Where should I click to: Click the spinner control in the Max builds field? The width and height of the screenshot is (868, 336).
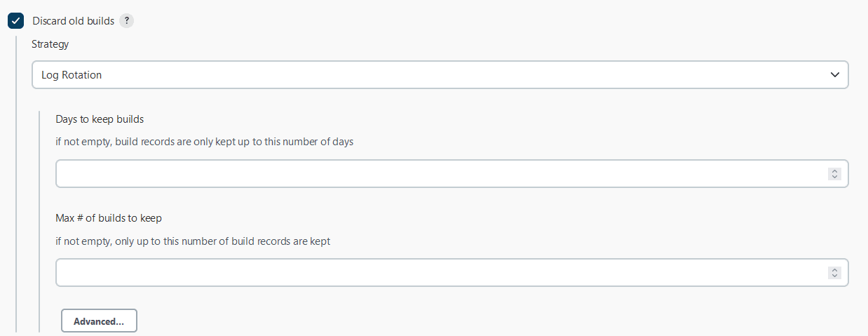pos(834,273)
